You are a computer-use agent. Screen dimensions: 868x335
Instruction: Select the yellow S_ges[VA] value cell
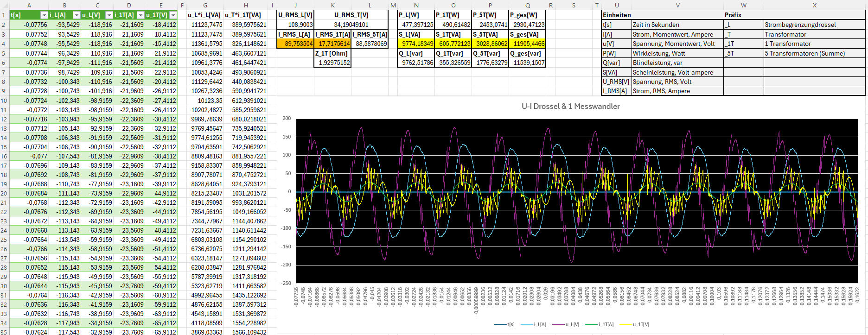pos(527,44)
